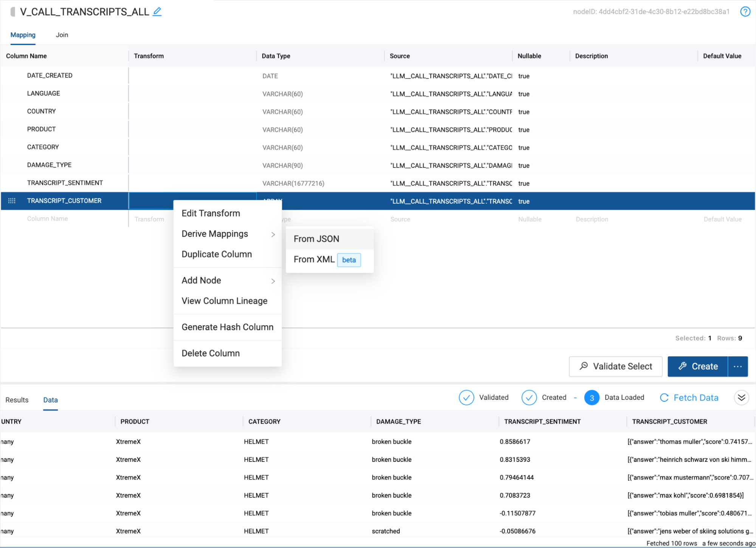Image resolution: width=756 pixels, height=548 pixels.
Task: Select the COUNTRY column row
Action: (377, 112)
